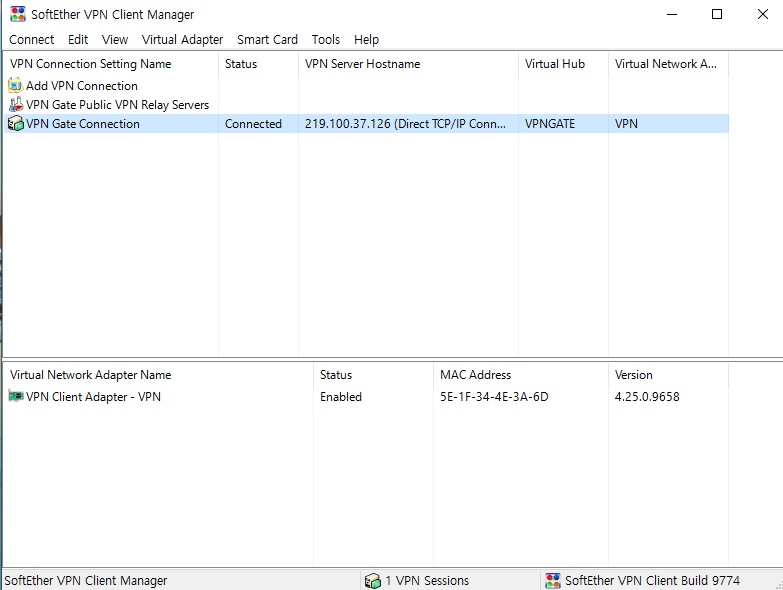Click the 1 VPN Sessions status text
The image size is (783, 590).
pos(427,581)
